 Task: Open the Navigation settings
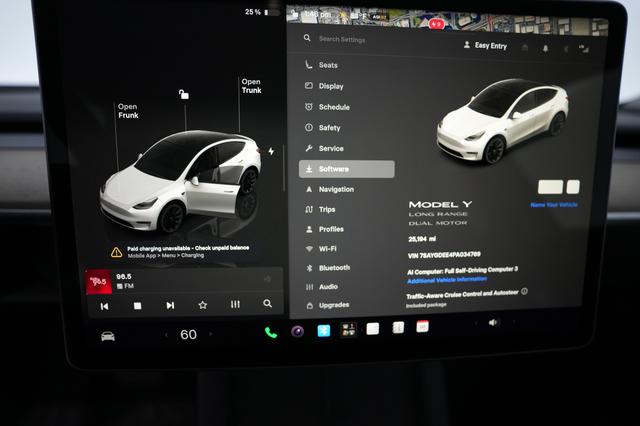click(330, 189)
